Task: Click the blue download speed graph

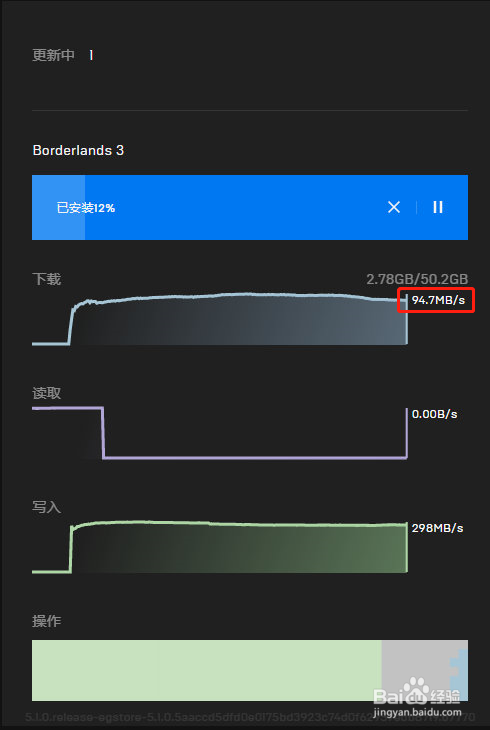Action: pos(220,319)
